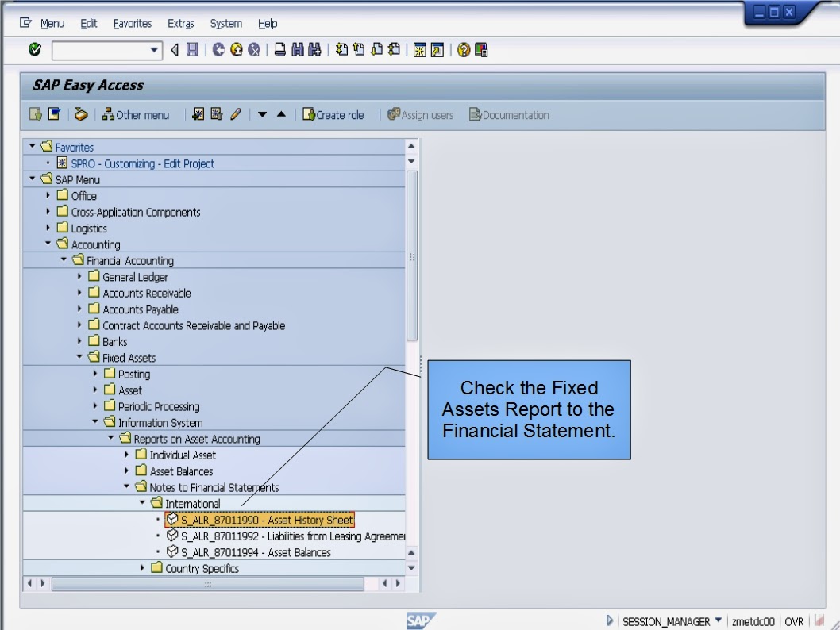Open the Extras menu
Image resolution: width=840 pixels, height=630 pixels.
point(180,23)
